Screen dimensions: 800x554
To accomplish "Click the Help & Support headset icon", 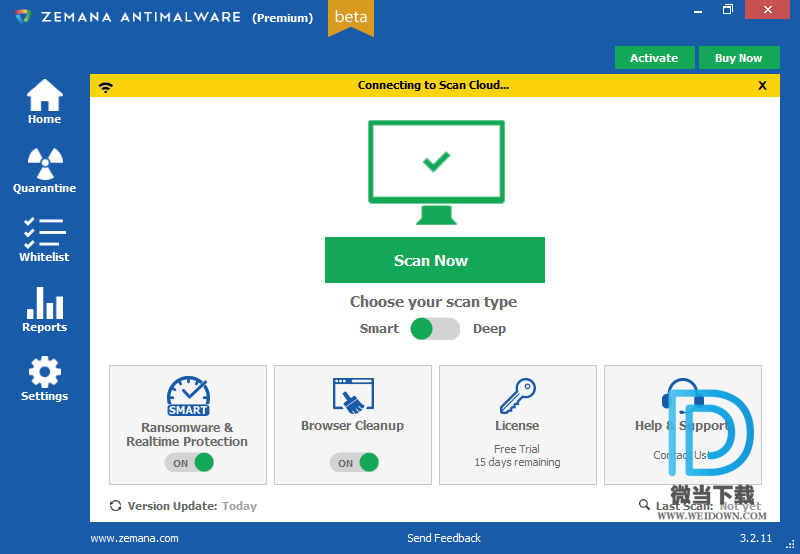I will tap(682, 394).
